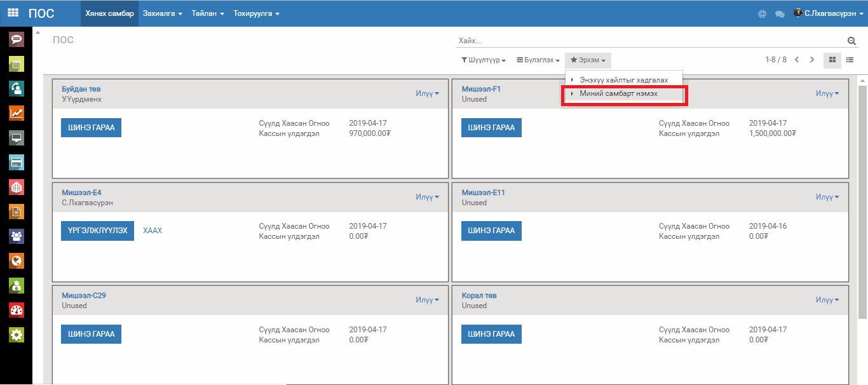Click the globe Website icon in sidebar
Image resolution: width=868 pixels, height=385 pixels.
[x=16, y=260]
